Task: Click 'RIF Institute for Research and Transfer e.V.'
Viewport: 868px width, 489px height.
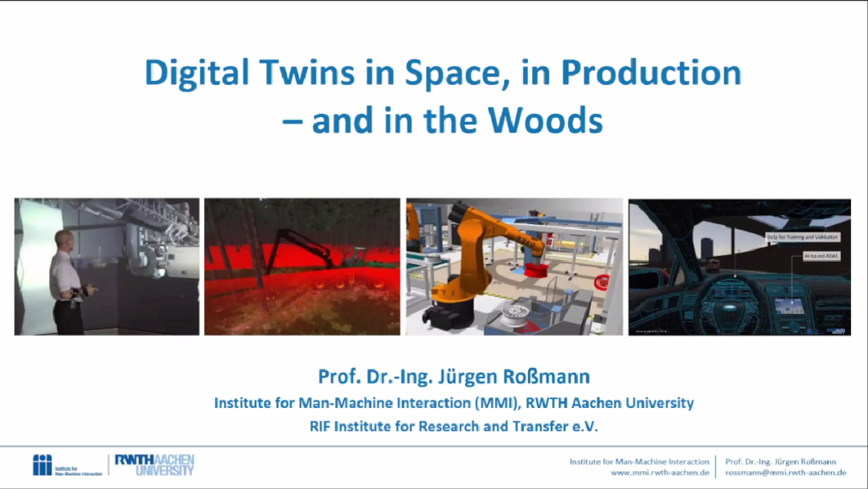Action: [x=454, y=426]
